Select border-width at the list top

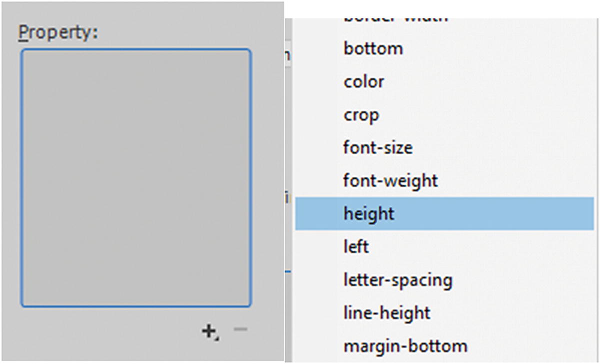tap(395, 16)
